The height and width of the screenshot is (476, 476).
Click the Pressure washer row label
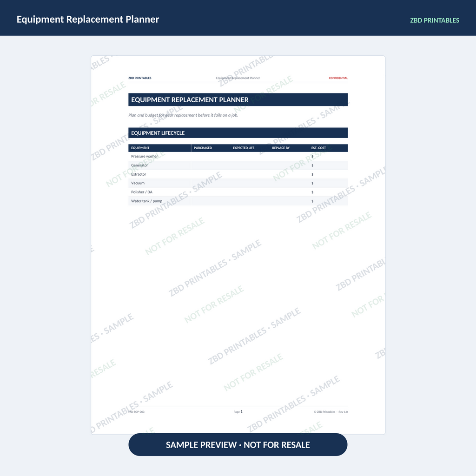(x=145, y=156)
